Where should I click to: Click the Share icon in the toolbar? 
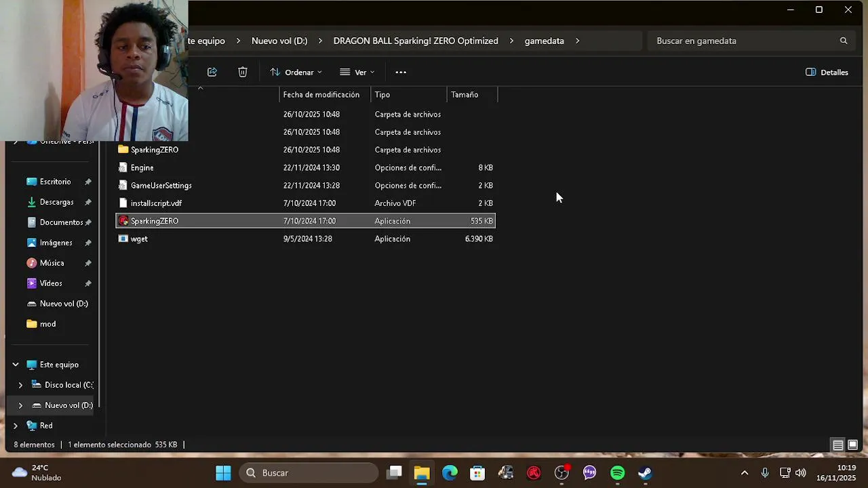pyautogui.click(x=212, y=72)
